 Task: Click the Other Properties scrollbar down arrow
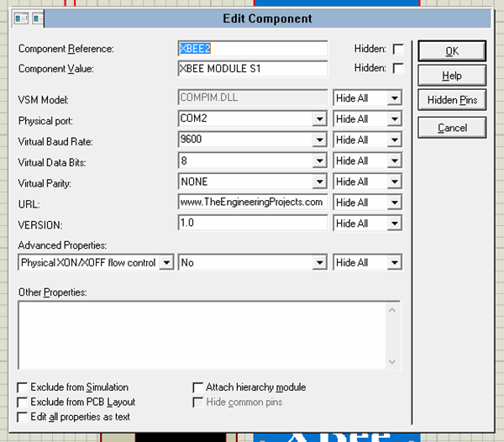click(392, 361)
